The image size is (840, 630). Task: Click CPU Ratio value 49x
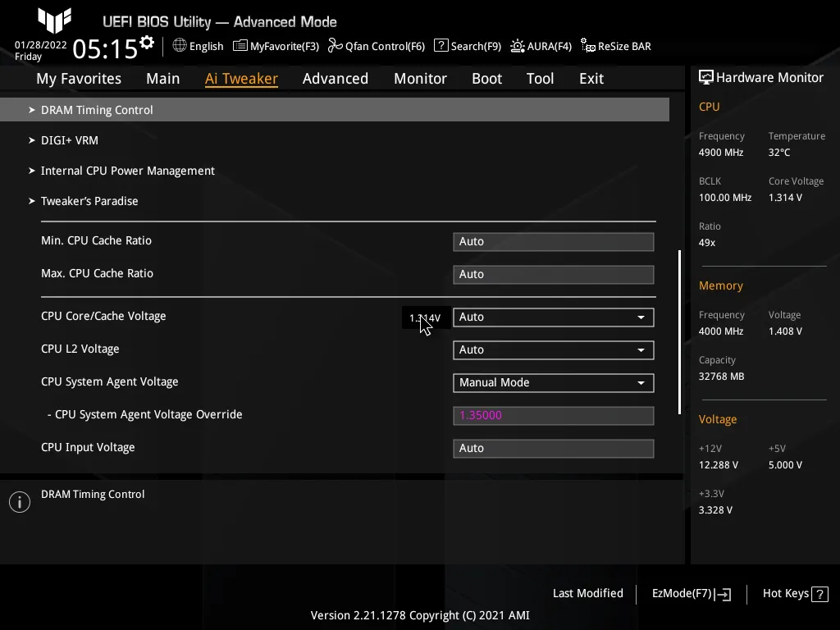(x=707, y=243)
